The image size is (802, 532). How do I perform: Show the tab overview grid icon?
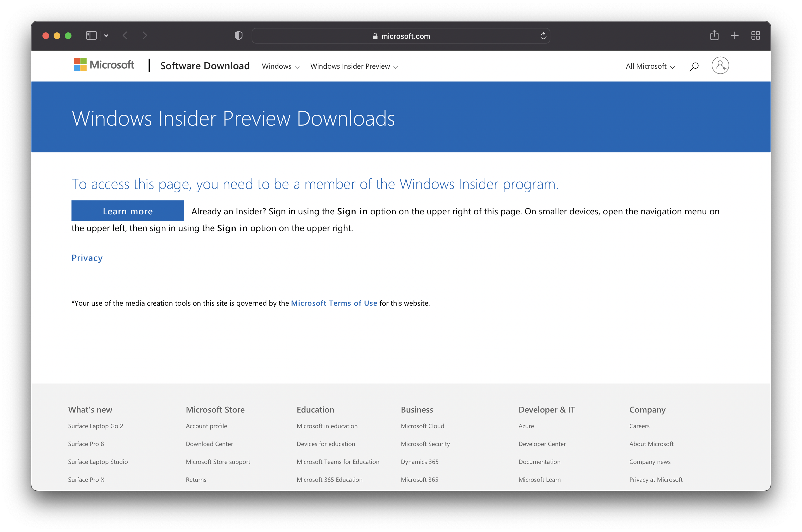click(755, 35)
